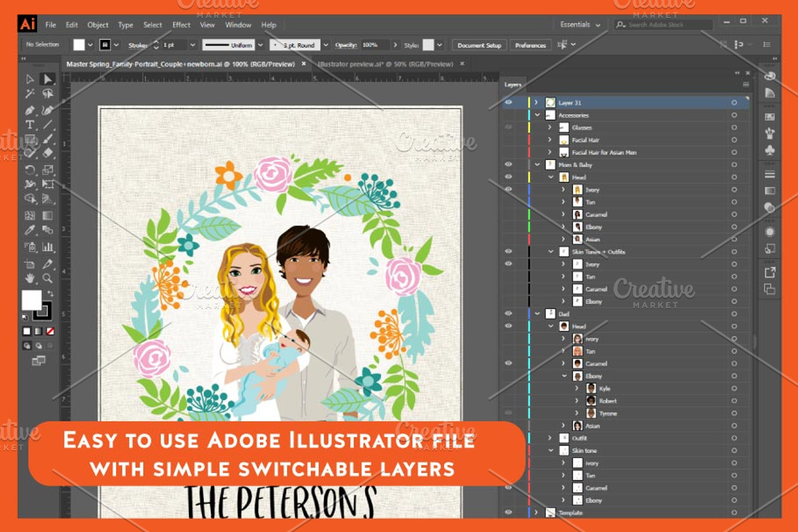Select the Type tool
Screen dimensions: 798x532
[x=30, y=125]
